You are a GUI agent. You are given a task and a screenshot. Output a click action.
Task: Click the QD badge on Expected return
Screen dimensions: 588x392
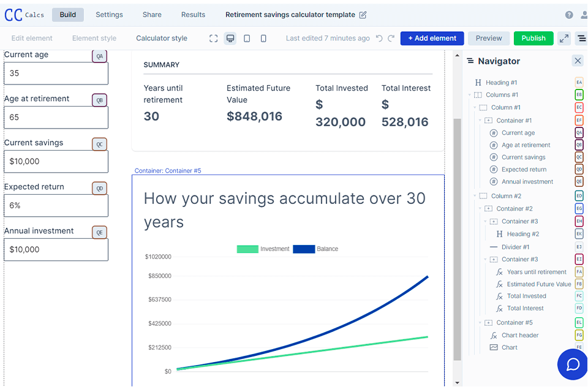coord(100,188)
